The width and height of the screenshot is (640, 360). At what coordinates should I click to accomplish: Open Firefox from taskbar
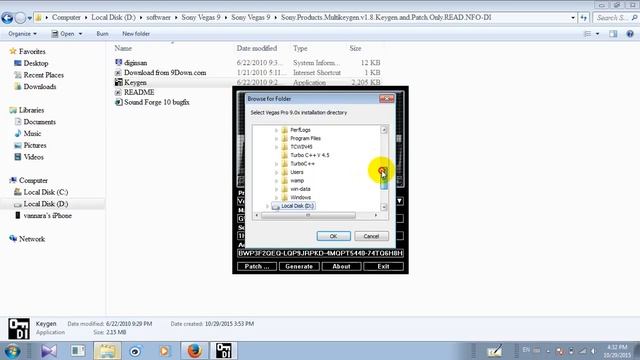pyautogui.click(x=195, y=351)
